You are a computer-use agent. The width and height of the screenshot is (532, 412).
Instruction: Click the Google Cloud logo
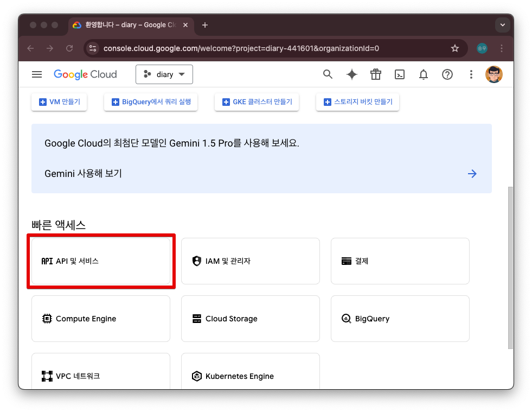tap(85, 74)
